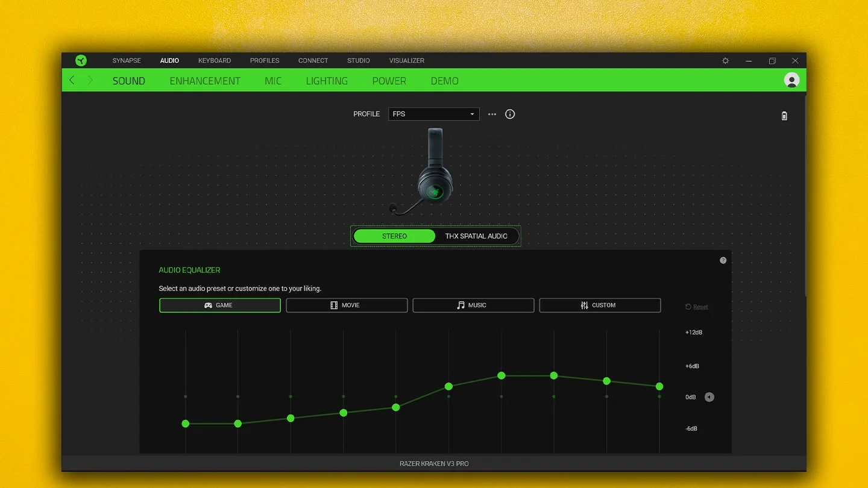This screenshot has height=488, width=868.
Task: Click the 0dB reset arrow icon
Action: click(x=709, y=397)
